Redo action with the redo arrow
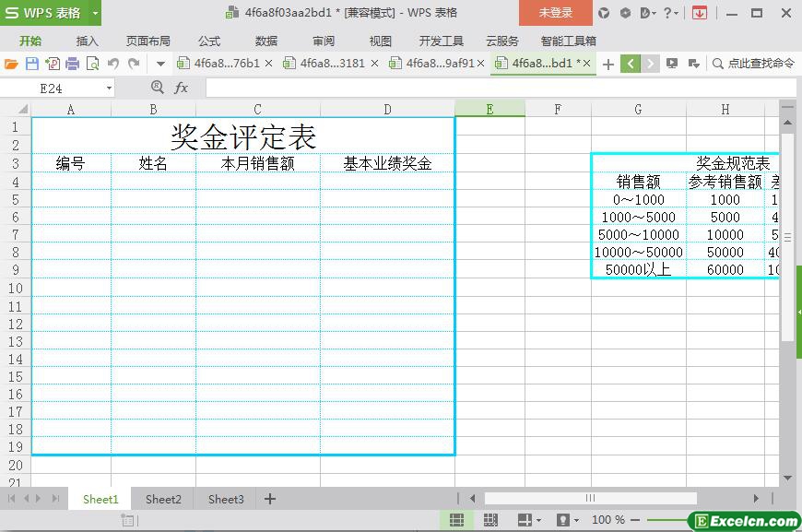Viewport: 802px width, 532px height. coord(134,64)
